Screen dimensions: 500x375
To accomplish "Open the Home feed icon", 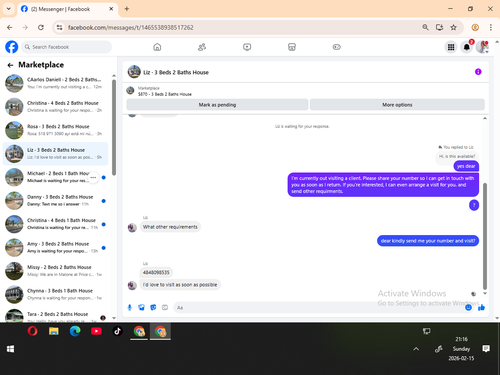I will point(157,47).
